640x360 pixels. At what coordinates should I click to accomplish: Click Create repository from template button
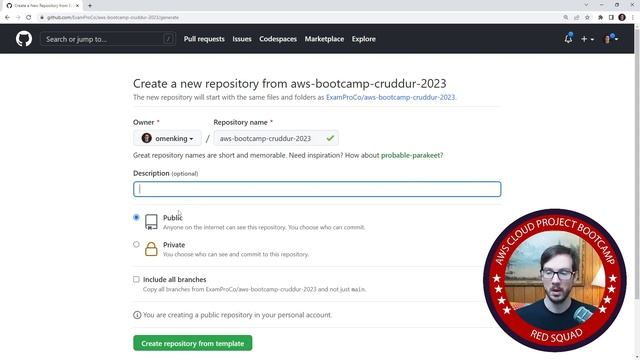tap(193, 343)
